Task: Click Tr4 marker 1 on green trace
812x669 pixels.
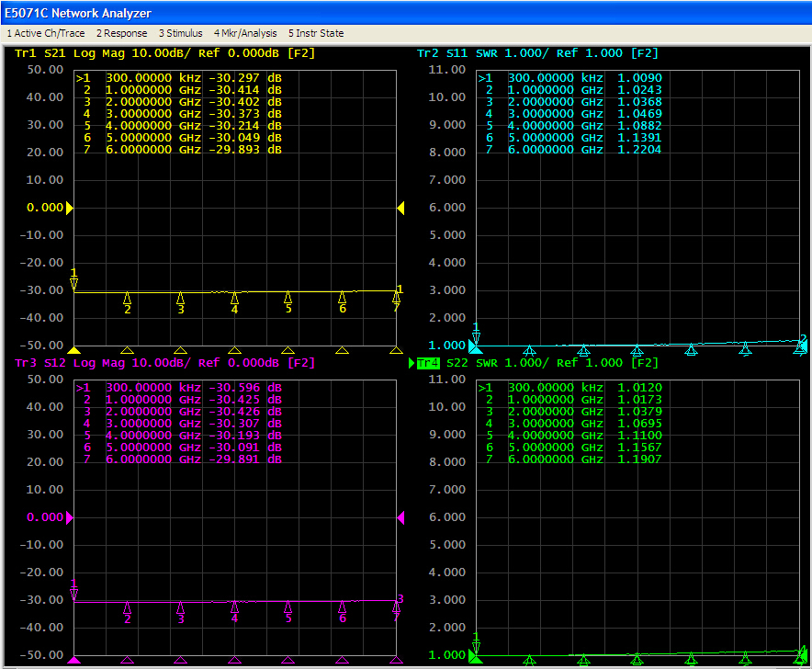Action: (x=476, y=646)
